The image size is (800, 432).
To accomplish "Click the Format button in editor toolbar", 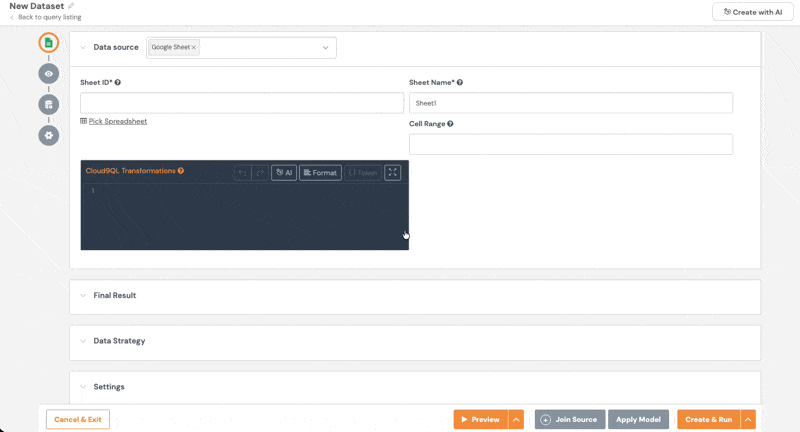I will pos(320,173).
